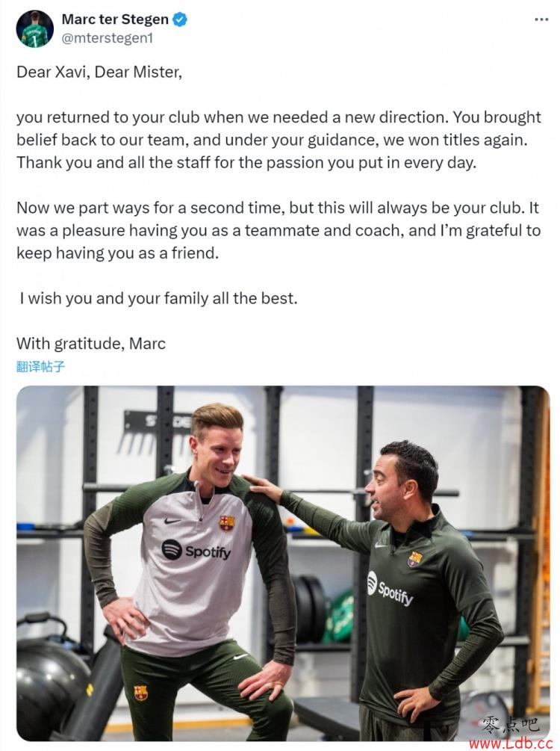
Task: Click the display name Marc ter Stegen
Action: point(115,19)
